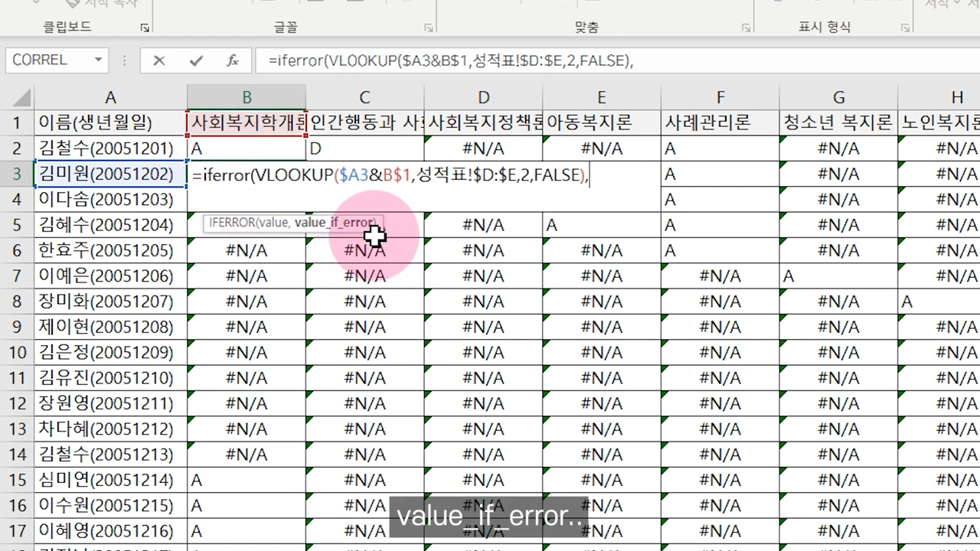
Task: Select column F header
Action: coord(720,97)
